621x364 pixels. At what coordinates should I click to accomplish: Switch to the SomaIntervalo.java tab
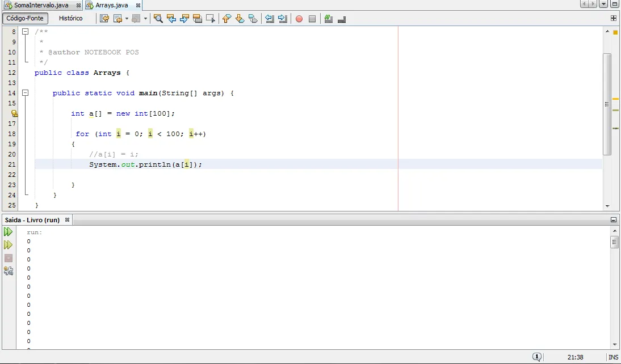click(39, 5)
